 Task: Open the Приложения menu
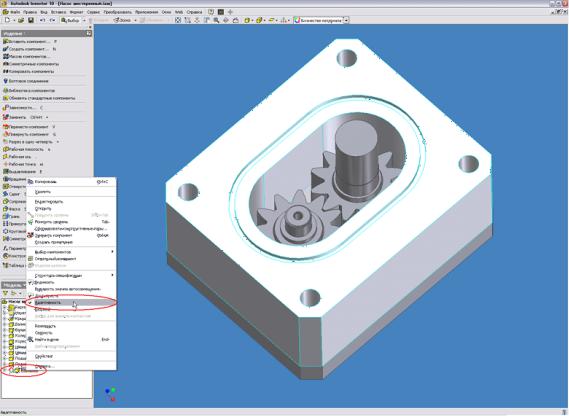point(147,12)
